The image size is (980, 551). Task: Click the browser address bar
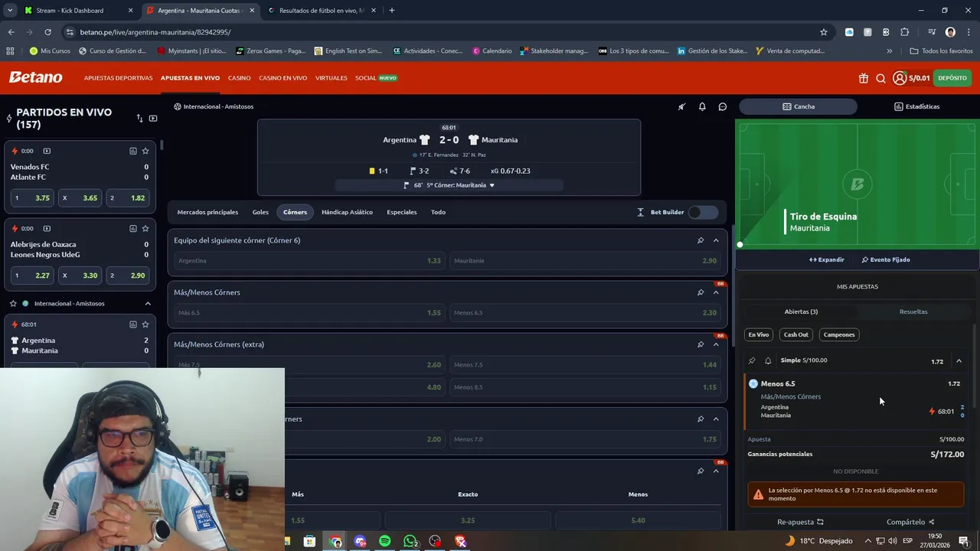click(444, 32)
